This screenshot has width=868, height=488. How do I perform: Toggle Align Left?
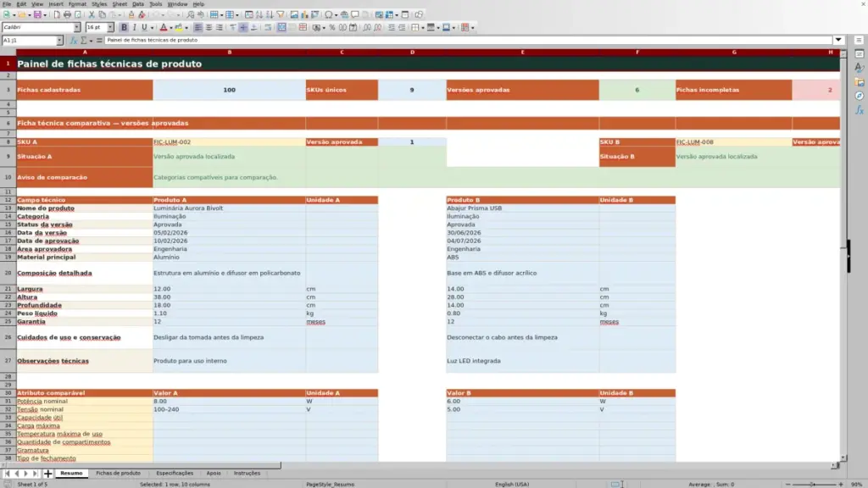click(198, 28)
